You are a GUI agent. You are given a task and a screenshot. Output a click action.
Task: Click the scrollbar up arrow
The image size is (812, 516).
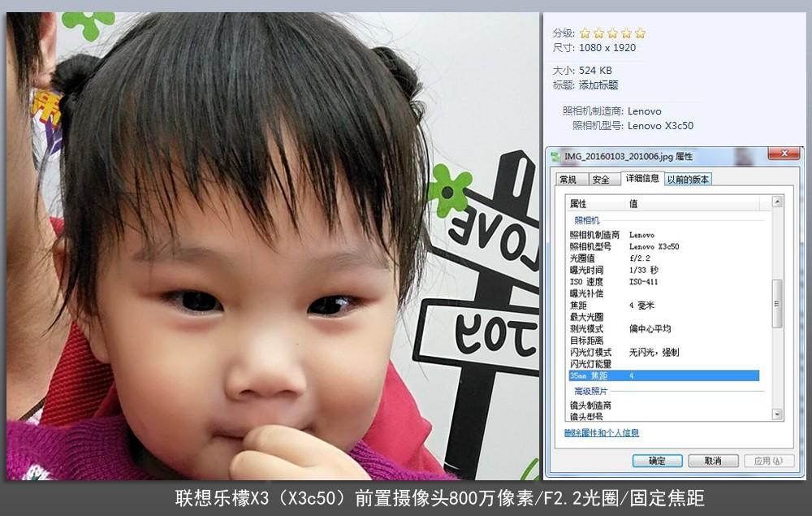[x=776, y=203]
